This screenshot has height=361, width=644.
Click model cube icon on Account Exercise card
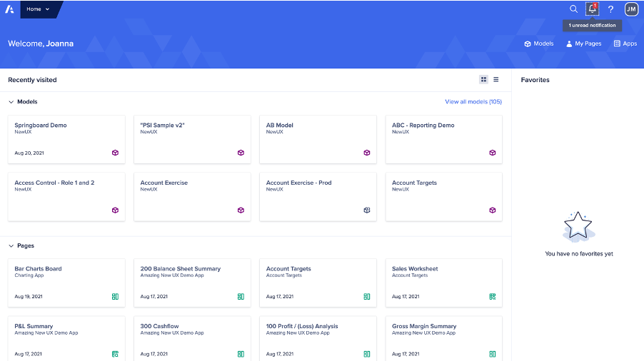[241, 210]
